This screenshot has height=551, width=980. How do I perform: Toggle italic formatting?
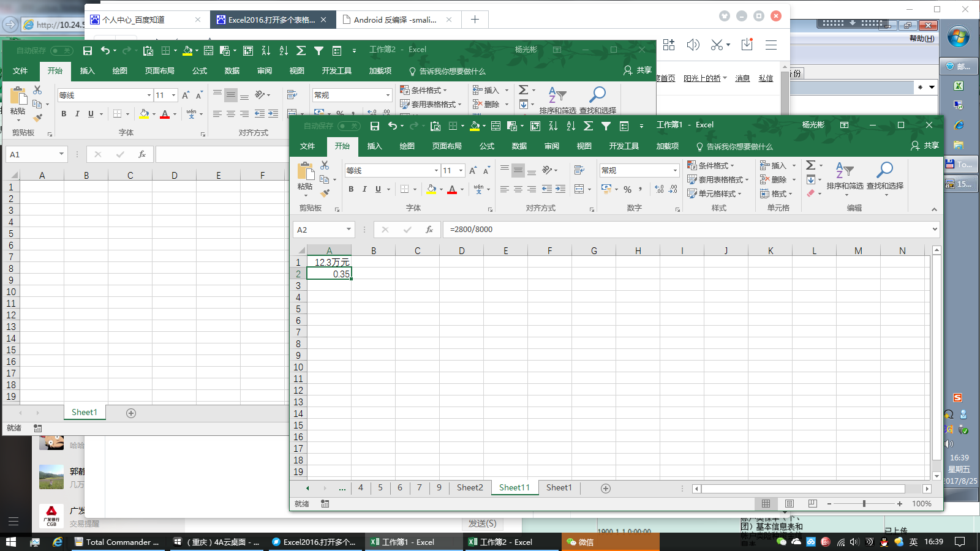tap(364, 190)
